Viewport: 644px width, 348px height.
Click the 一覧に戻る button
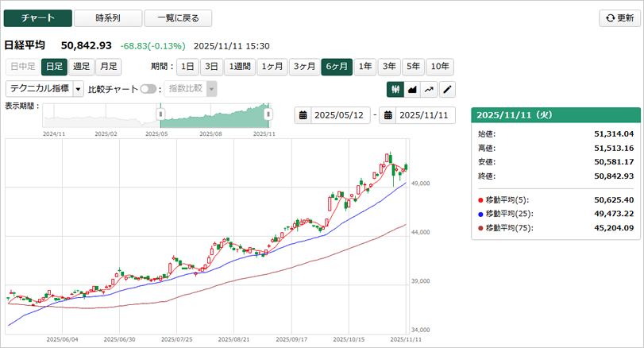coord(178,18)
